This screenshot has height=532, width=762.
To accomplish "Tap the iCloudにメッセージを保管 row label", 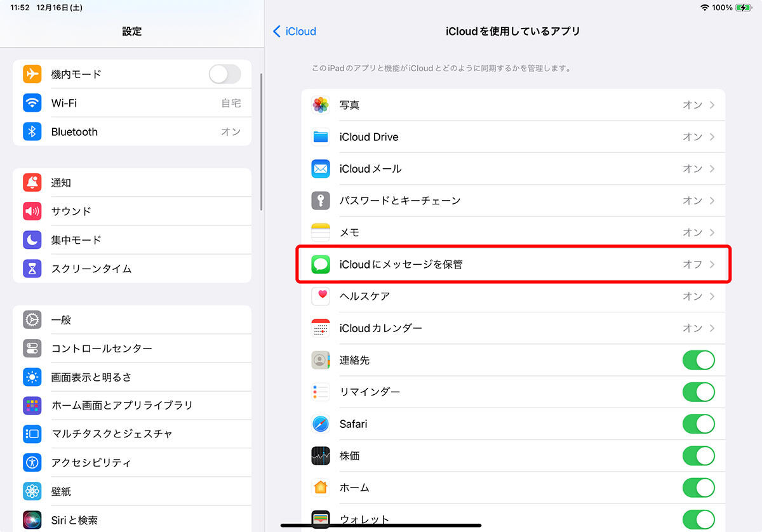I will tap(401, 264).
